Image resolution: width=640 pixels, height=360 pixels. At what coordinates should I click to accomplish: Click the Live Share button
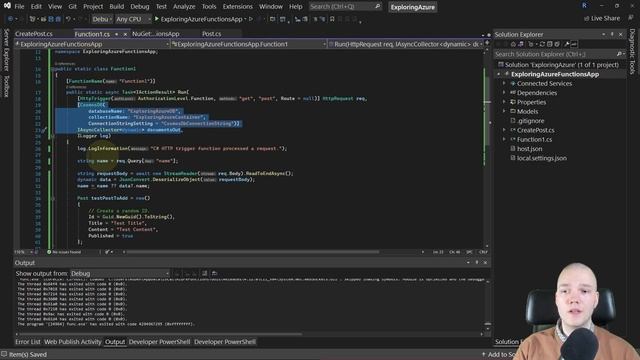pos(602,18)
